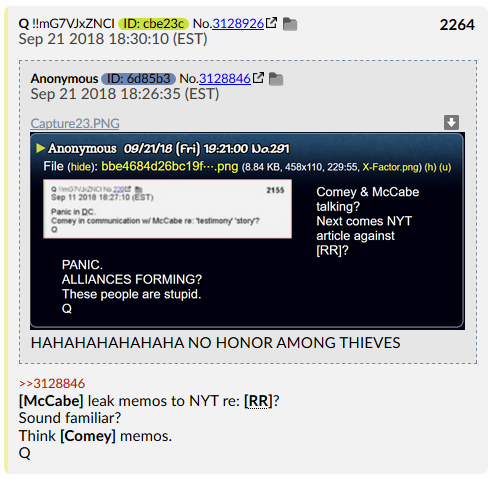Open the Capture23.PNG file link
The width and height of the screenshot is (493, 479).
click(75, 123)
